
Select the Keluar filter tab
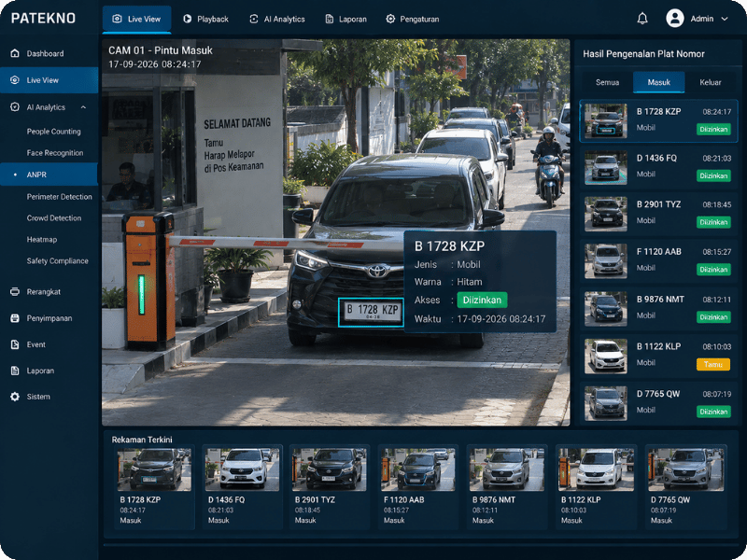[x=711, y=82]
